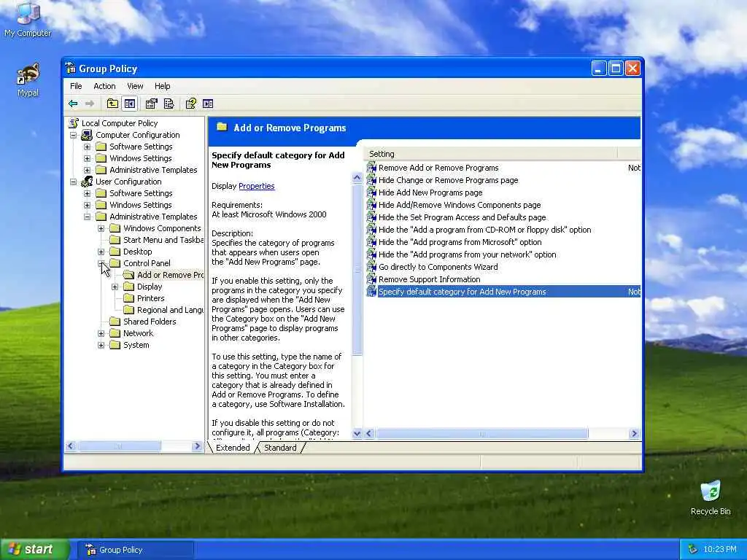Viewport: 747px width, 560px height.
Task: Collapse Administrative Templates under User Configuration
Action: [x=88, y=217]
